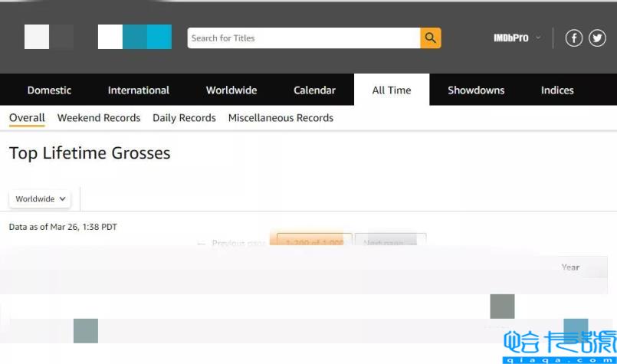Open Daily Records sub-tab

184,118
